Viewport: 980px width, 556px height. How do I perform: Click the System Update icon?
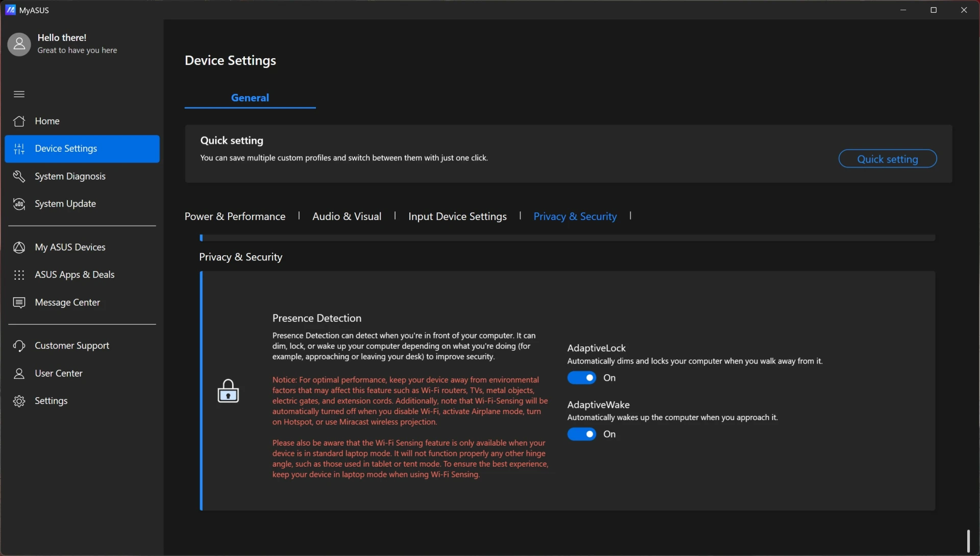19,204
